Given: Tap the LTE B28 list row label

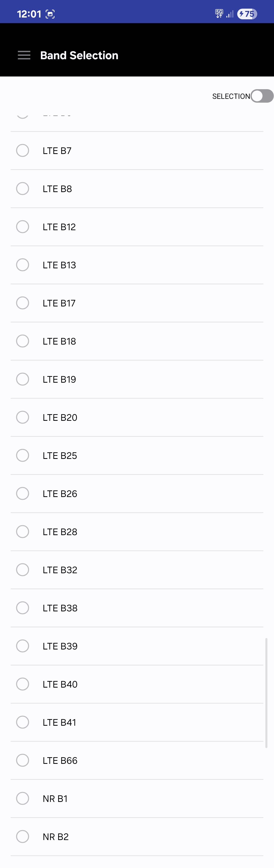Looking at the screenshot, I should click(x=60, y=532).
